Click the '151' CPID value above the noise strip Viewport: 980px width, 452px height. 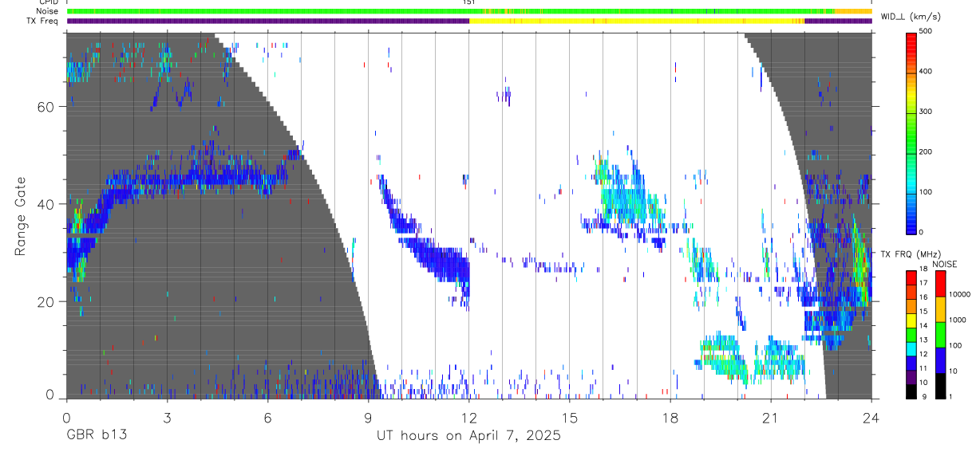click(x=469, y=2)
